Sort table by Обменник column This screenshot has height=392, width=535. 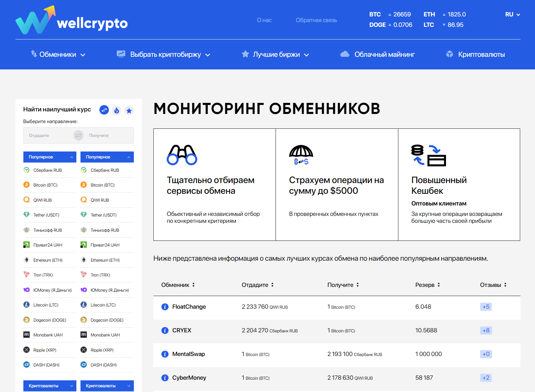178,285
